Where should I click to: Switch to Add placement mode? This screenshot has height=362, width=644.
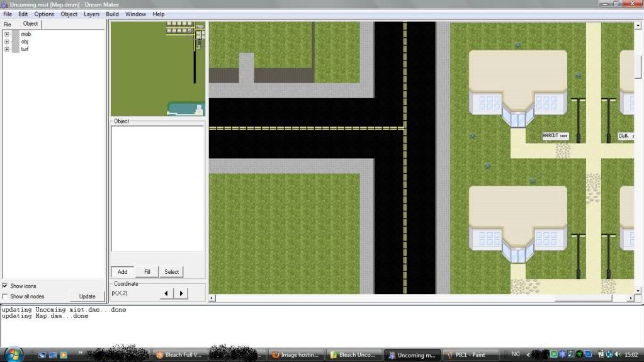[x=122, y=272]
